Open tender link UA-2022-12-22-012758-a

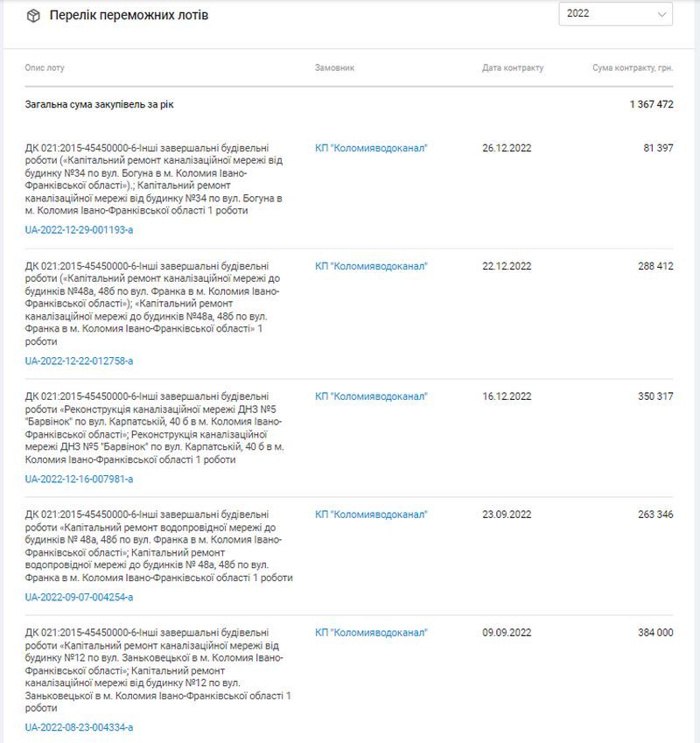click(x=79, y=361)
